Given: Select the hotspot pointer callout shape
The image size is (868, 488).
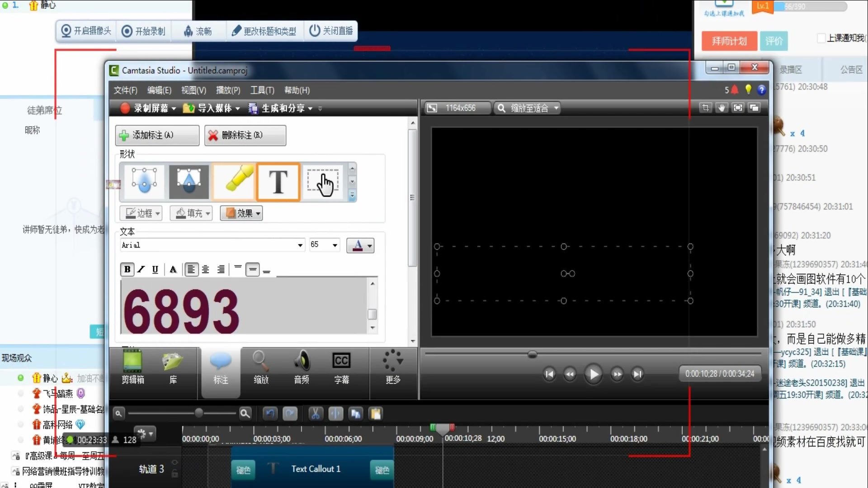Looking at the screenshot, I should pos(323,182).
